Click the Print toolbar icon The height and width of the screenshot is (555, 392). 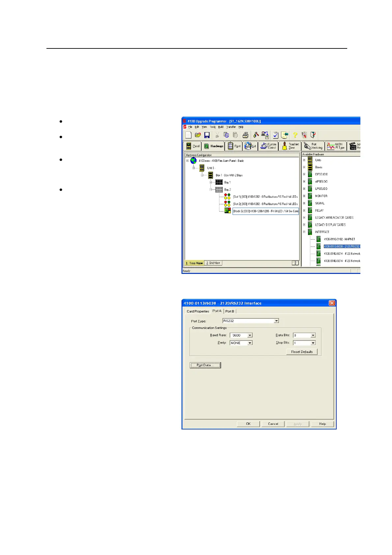click(245, 135)
